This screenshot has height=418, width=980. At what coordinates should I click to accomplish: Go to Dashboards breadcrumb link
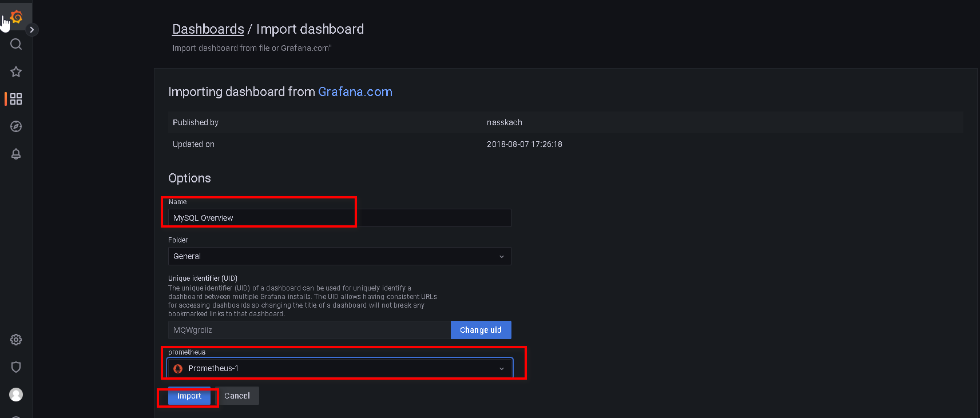[208, 29]
